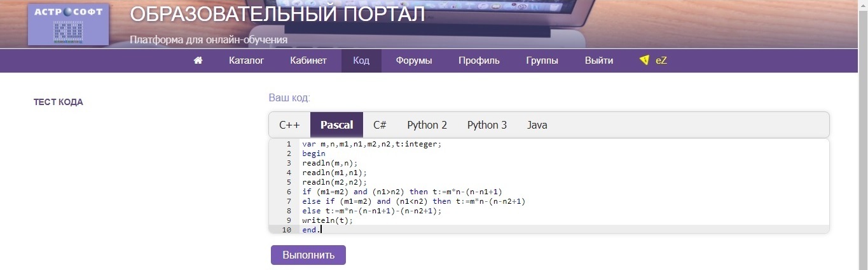Click the Astrosoft logo image
This screenshot has height=270, width=868.
click(68, 24)
